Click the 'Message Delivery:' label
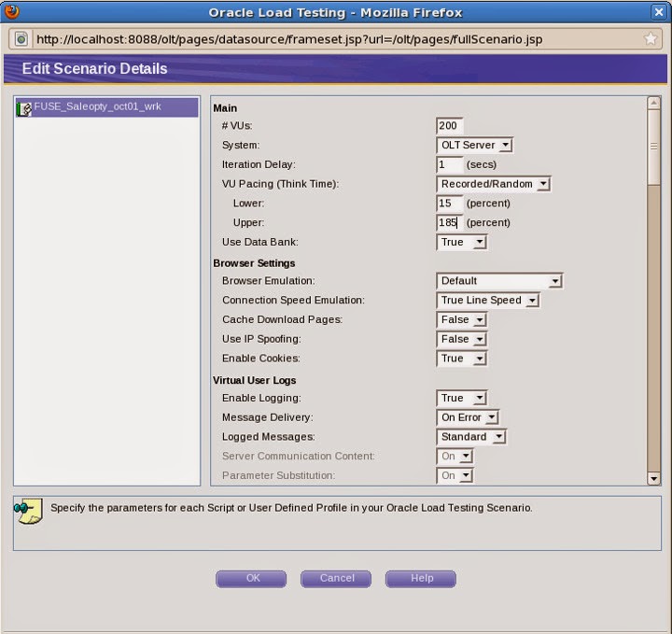This screenshot has width=672, height=634. [268, 417]
